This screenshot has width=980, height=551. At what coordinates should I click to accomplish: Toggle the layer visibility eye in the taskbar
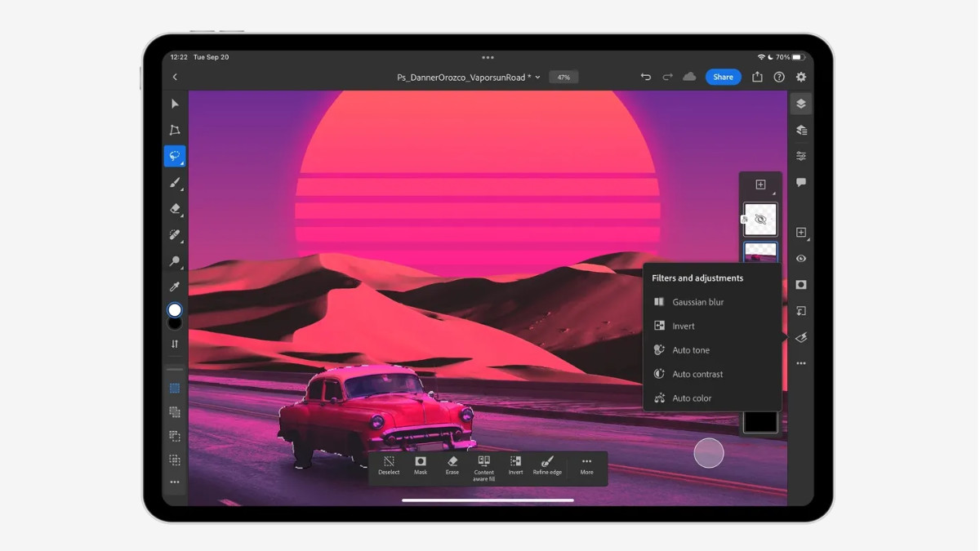[x=801, y=258]
